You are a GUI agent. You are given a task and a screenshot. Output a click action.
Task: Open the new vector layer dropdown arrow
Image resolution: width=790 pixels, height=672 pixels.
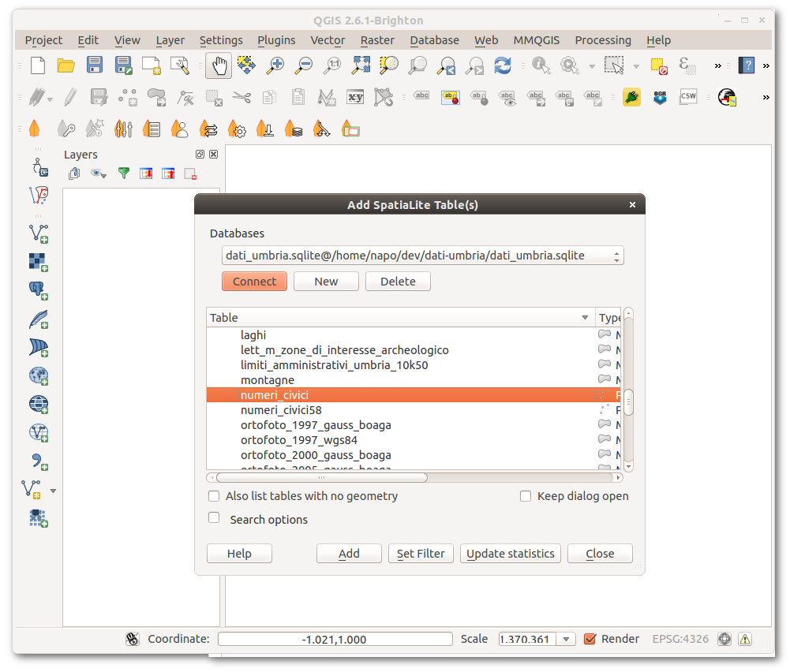[x=54, y=491]
